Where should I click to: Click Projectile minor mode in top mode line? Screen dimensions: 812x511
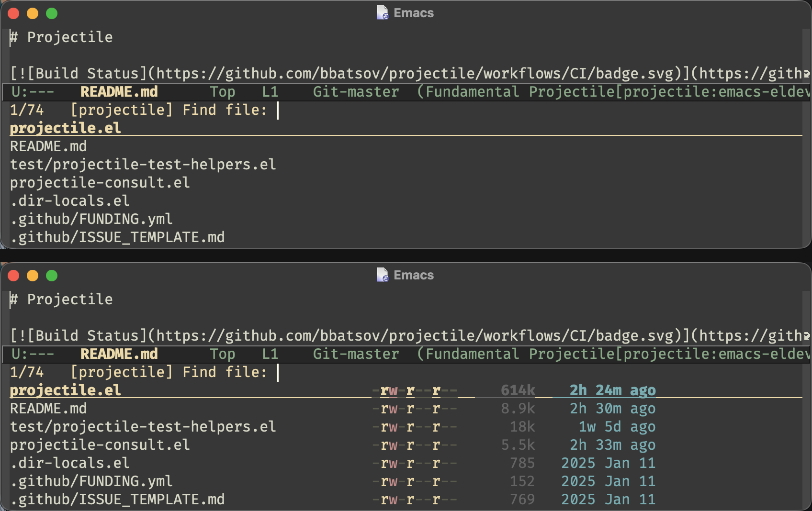tap(572, 91)
